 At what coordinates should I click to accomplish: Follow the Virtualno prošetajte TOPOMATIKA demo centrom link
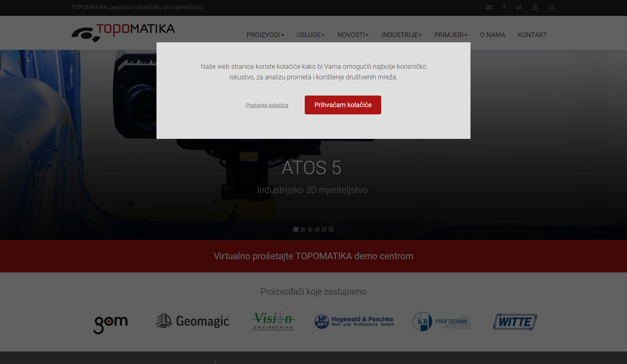[x=313, y=256]
